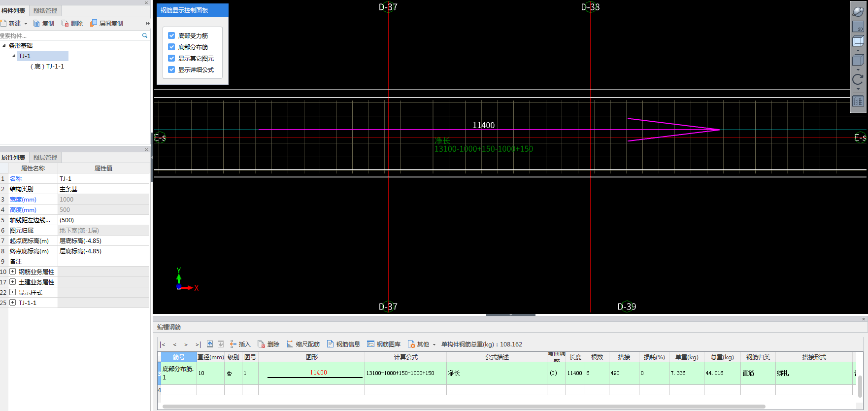868x411 pixels.
Task: Click the rebar table horizontal scrollbar
Action: 463,407
